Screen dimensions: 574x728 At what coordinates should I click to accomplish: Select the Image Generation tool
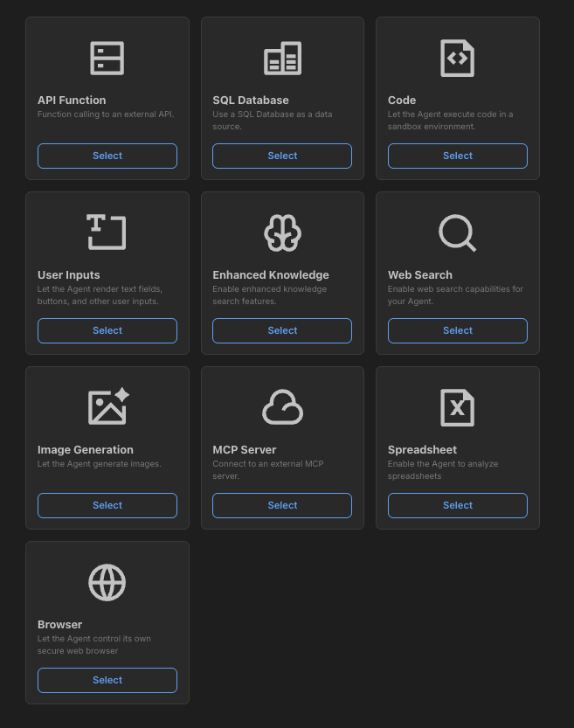click(x=107, y=506)
